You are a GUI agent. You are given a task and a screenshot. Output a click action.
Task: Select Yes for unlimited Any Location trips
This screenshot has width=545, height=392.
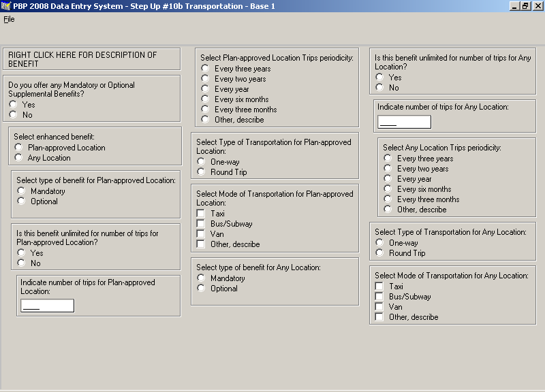point(380,78)
